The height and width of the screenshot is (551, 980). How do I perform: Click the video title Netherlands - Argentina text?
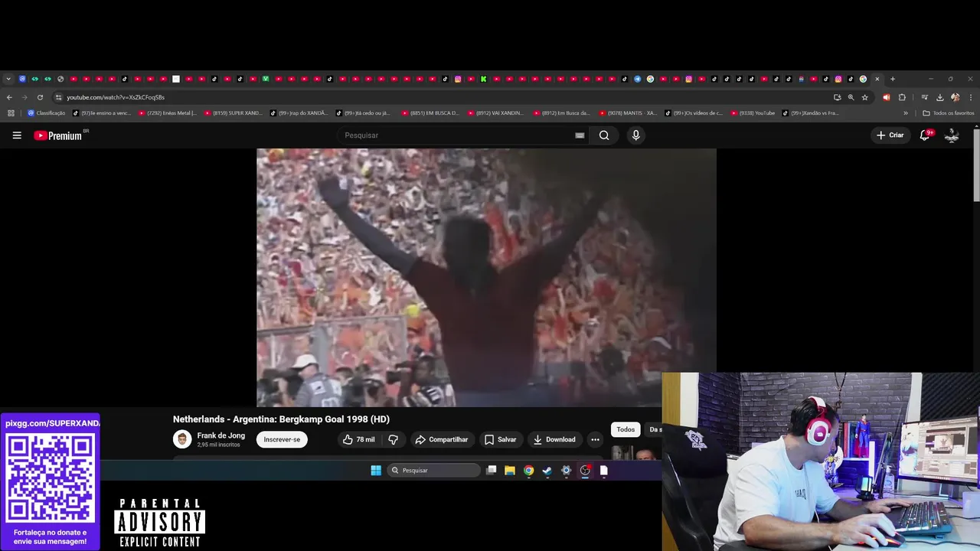pos(281,419)
